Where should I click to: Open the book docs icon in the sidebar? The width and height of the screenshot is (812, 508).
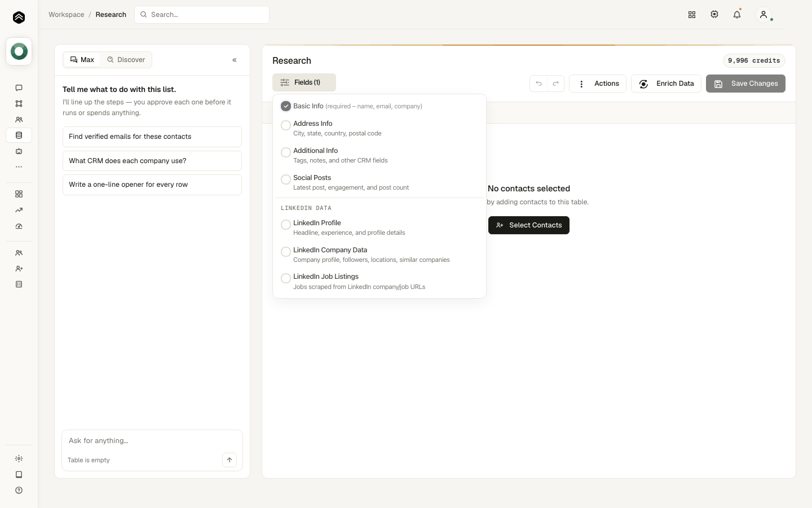coord(19,475)
